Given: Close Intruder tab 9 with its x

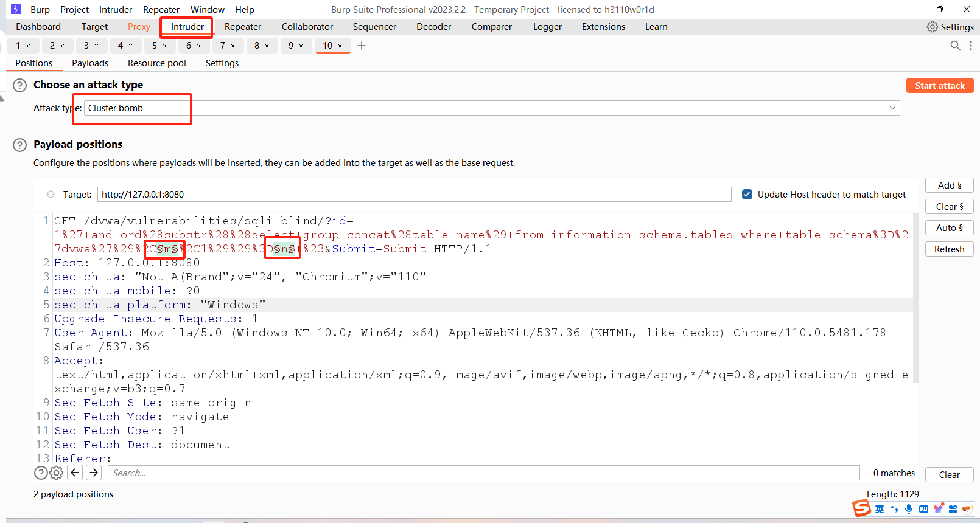Looking at the screenshot, I should pyautogui.click(x=301, y=46).
